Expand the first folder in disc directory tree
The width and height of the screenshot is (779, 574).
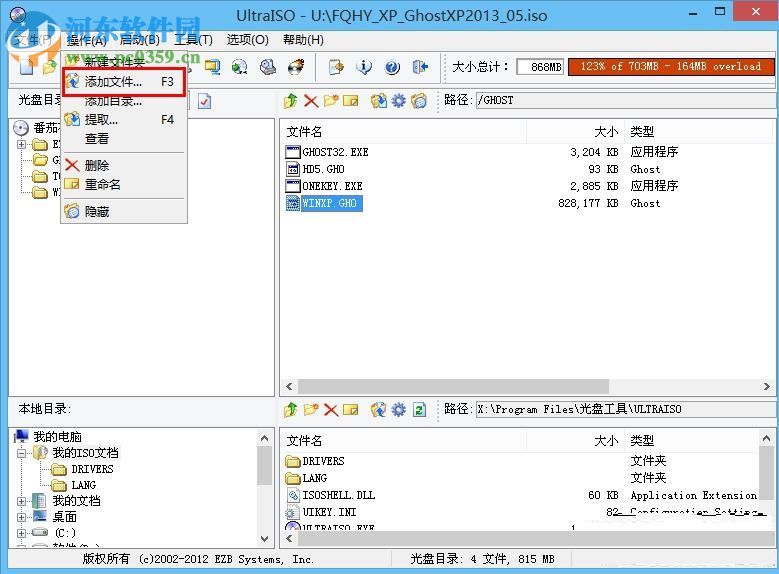point(21,145)
